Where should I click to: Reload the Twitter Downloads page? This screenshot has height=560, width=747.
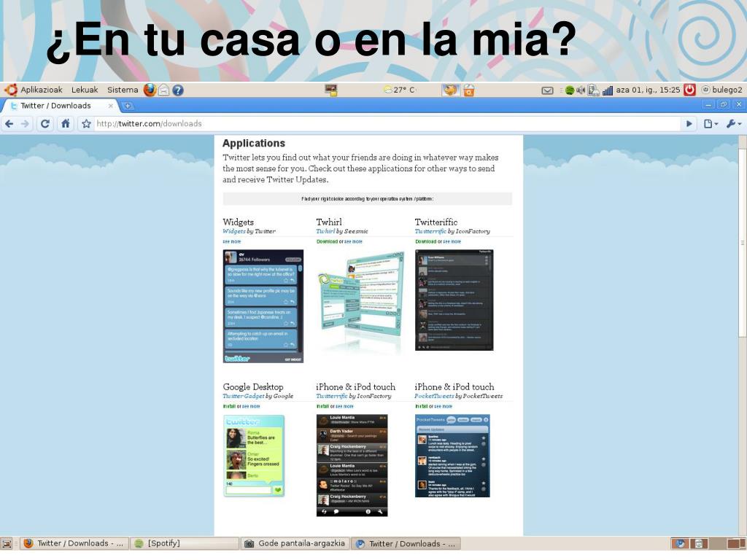tap(45, 124)
